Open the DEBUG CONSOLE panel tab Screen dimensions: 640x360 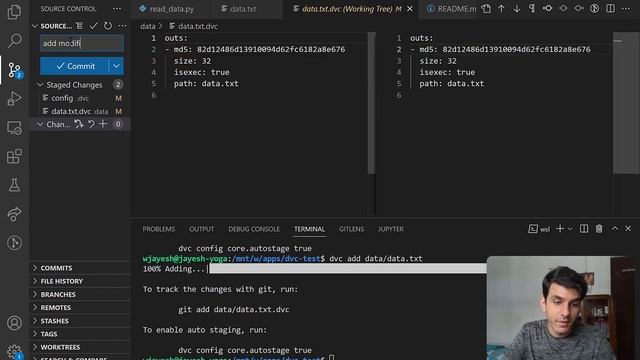pos(254,229)
